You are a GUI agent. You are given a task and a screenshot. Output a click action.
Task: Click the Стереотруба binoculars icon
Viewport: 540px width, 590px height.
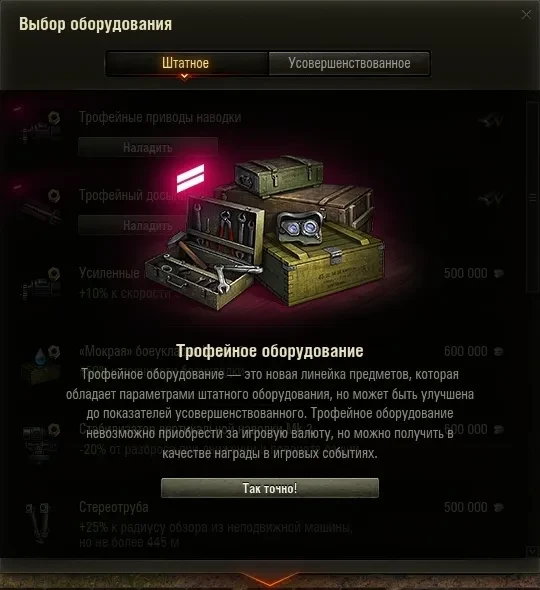(40, 523)
